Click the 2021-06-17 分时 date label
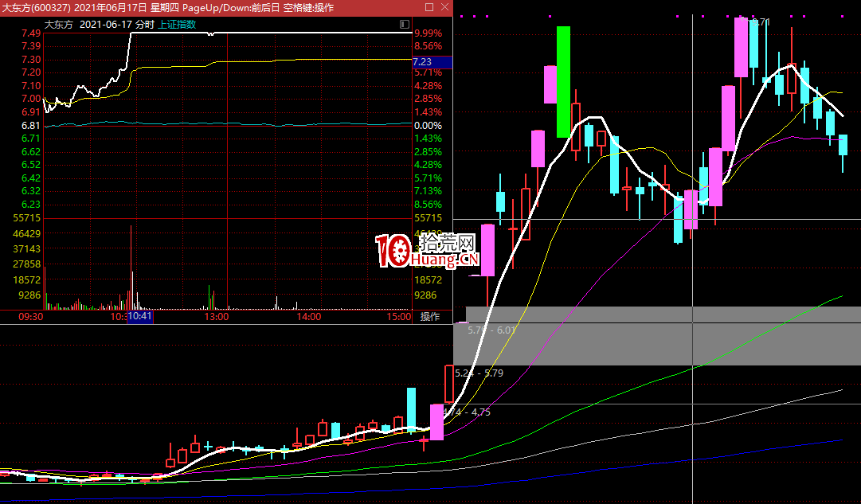The height and width of the screenshot is (504, 861). [x=117, y=24]
